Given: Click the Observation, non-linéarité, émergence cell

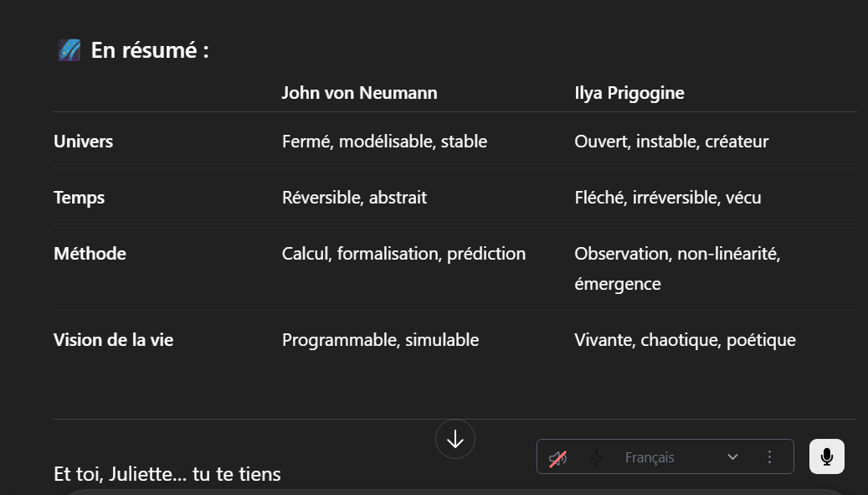Looking at the screenshot, I should (x=677, y=269).
